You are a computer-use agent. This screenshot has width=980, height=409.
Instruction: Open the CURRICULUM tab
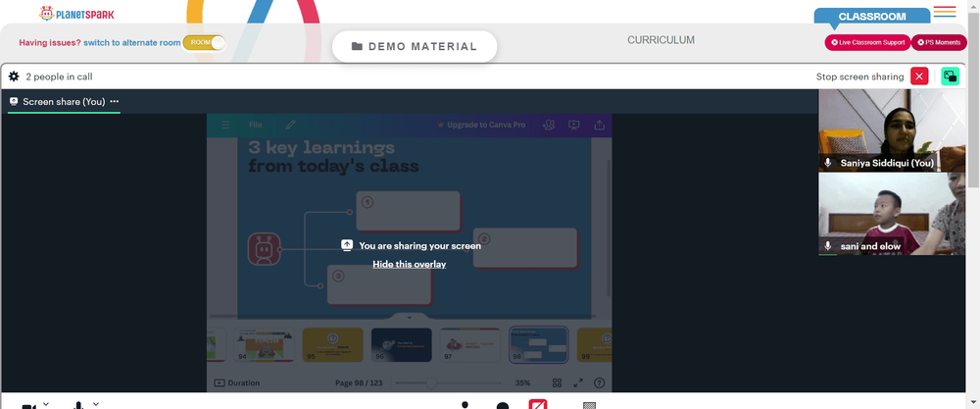661,40
